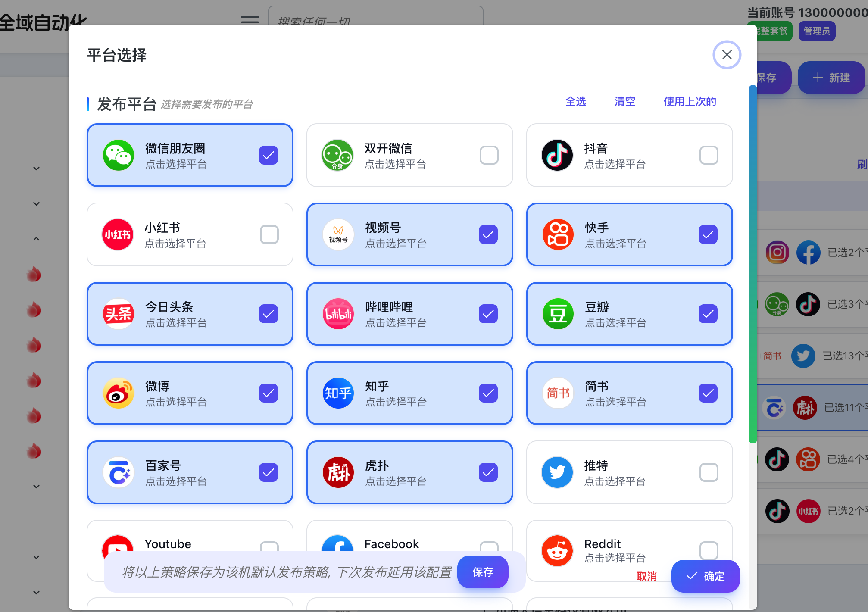Click the Reddit mascot icon
This screenshot has width=868, height=612.
click(557, 551)
